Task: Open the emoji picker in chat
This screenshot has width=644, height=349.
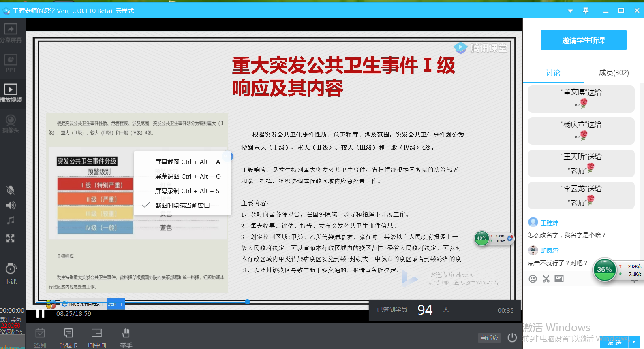Action: pos(533,279)
